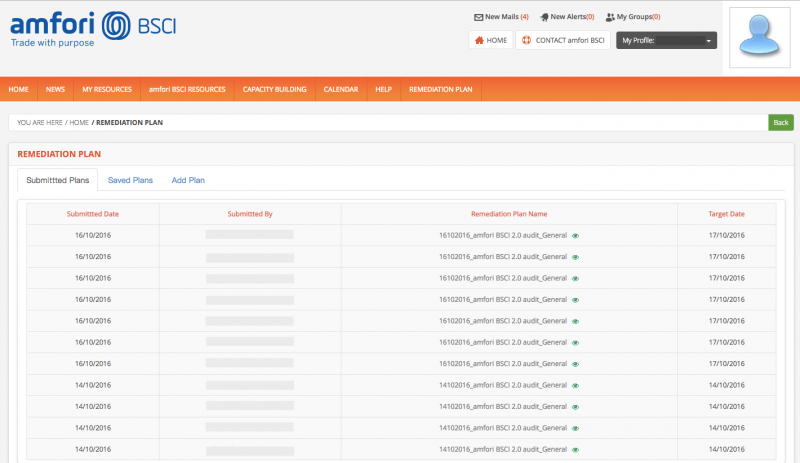
Task: Open New Alerts notification icon
Action: click(543, 17)
